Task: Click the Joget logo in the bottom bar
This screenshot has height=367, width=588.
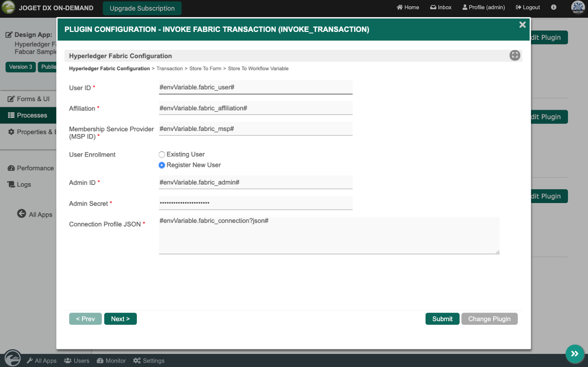Action: [x=12, y=358]
